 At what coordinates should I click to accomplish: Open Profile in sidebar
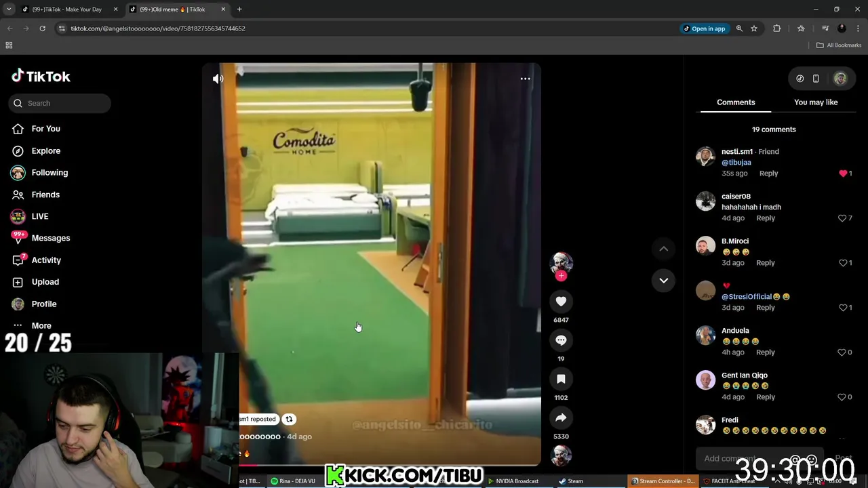click(43, 304)
